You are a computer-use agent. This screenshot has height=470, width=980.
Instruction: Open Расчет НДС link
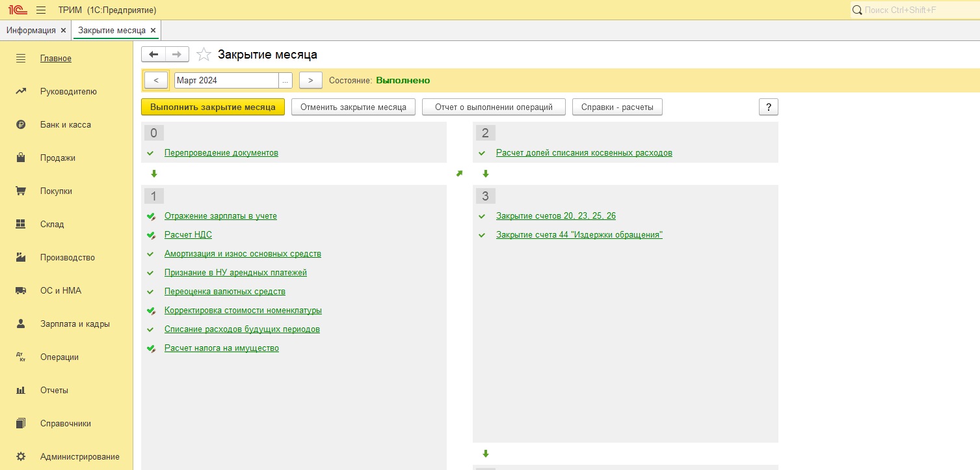pos(188,235)
